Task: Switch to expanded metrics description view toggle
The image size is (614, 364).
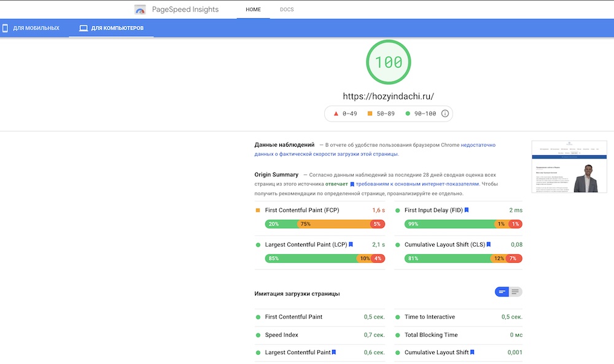Action: click(515, 292)
